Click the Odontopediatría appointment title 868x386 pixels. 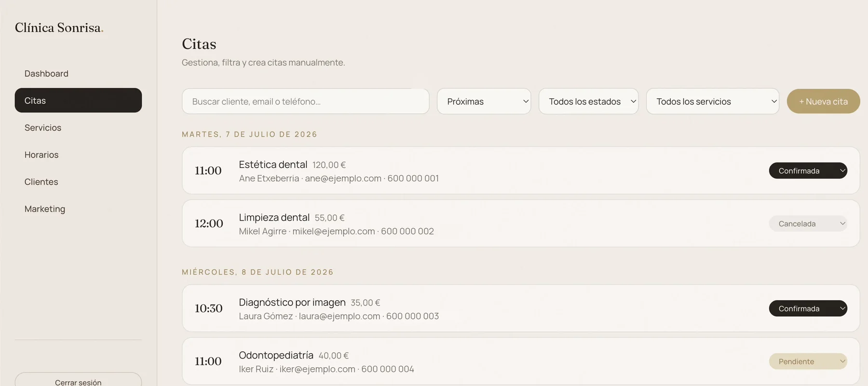pos(276,356)
